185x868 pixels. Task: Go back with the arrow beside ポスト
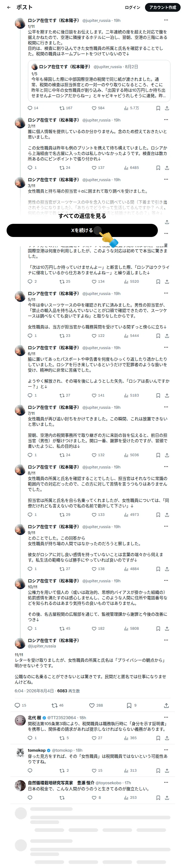click(x=9, y=7)
